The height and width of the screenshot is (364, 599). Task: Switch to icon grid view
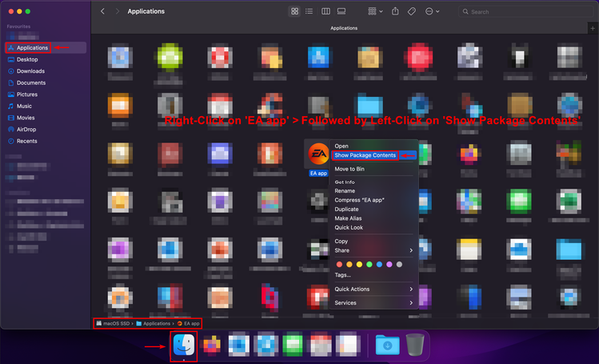click(294, 11)
